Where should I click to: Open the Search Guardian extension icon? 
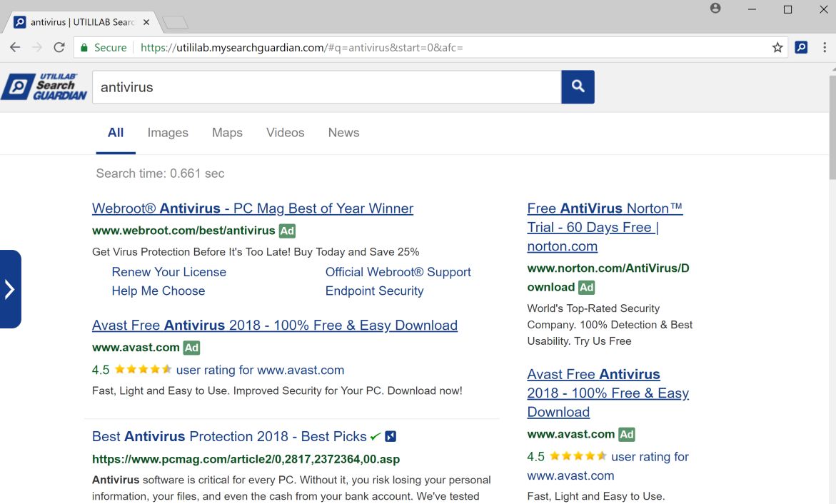(x=801, y=48)
